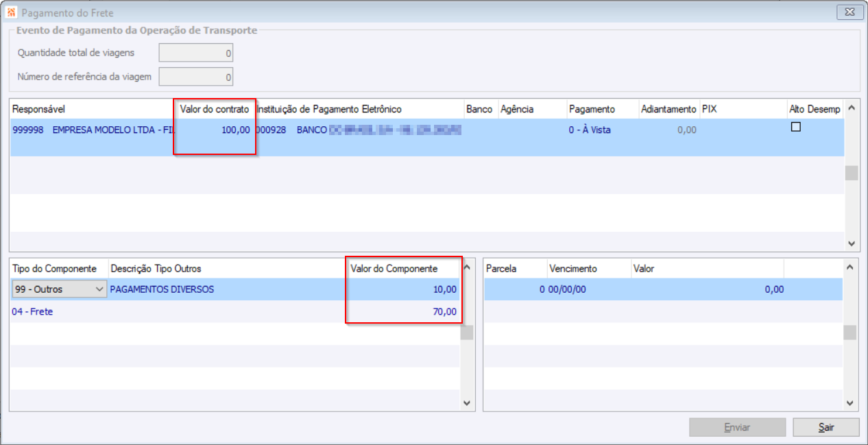The image size is (868, 445).
Task: Open the Tipo do Componente dropdown '99 - Outros'
Action: [x=60, y=289]
